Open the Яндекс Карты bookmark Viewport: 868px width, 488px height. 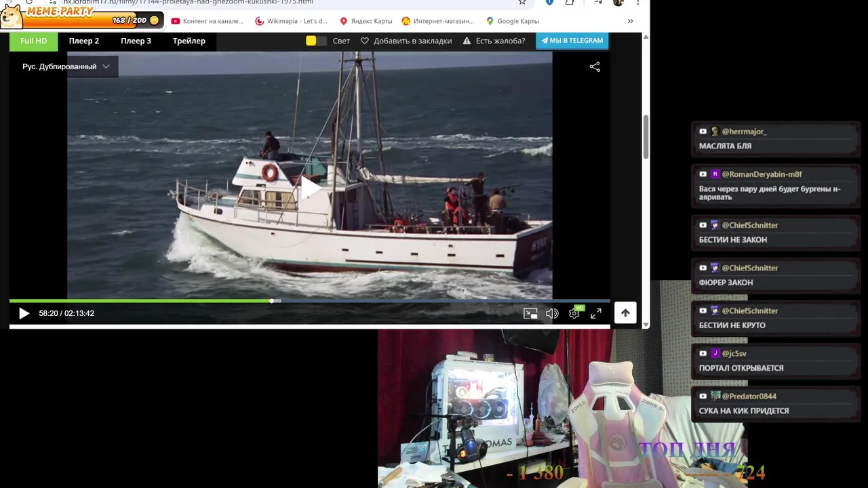(366, 21)
